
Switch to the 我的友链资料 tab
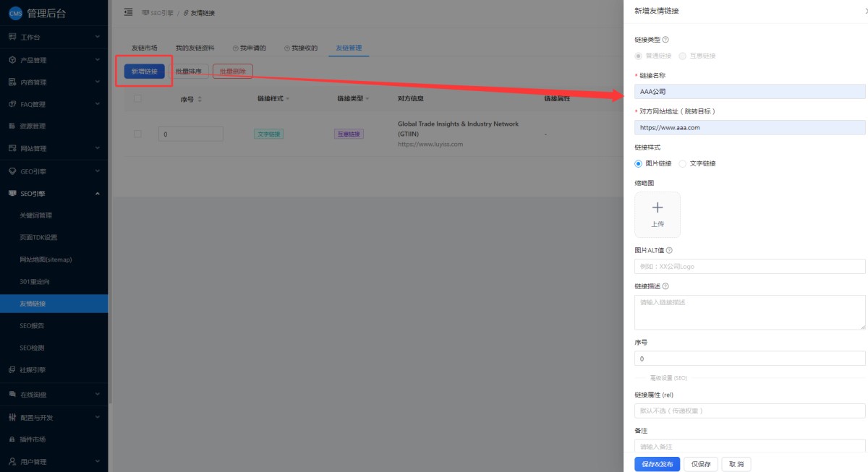pyautogui.click(x=195, y=48)
